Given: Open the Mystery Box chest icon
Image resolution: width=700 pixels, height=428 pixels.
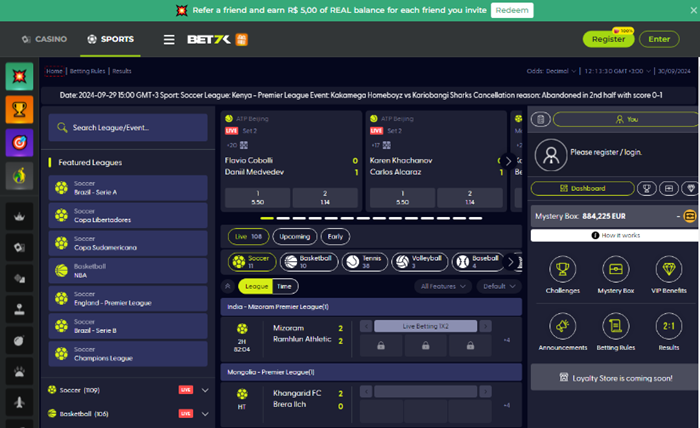Looking at the screenshot, I should [x=615, y=269].
